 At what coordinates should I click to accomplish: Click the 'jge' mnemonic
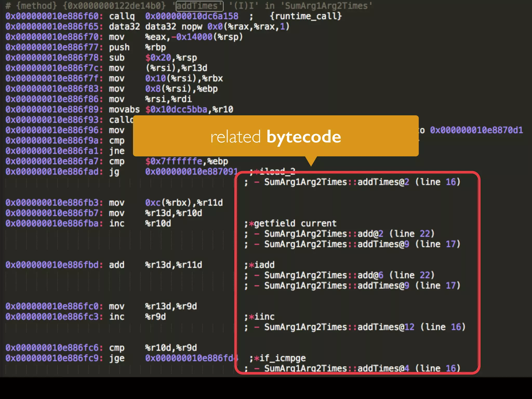117,358
